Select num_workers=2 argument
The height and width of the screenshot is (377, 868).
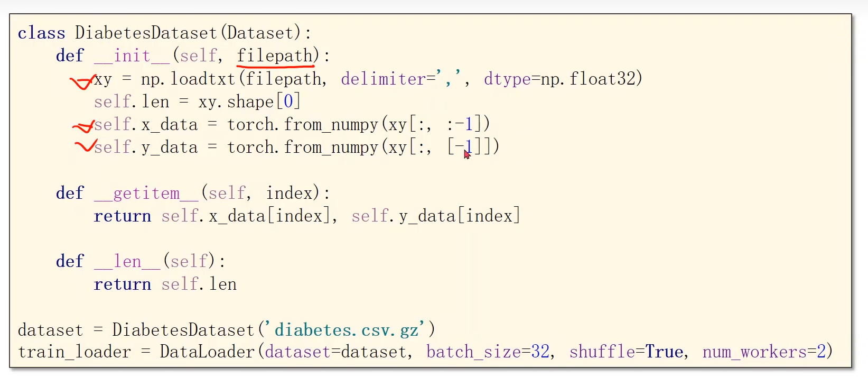pyautogui.click(x=764, y=352)
